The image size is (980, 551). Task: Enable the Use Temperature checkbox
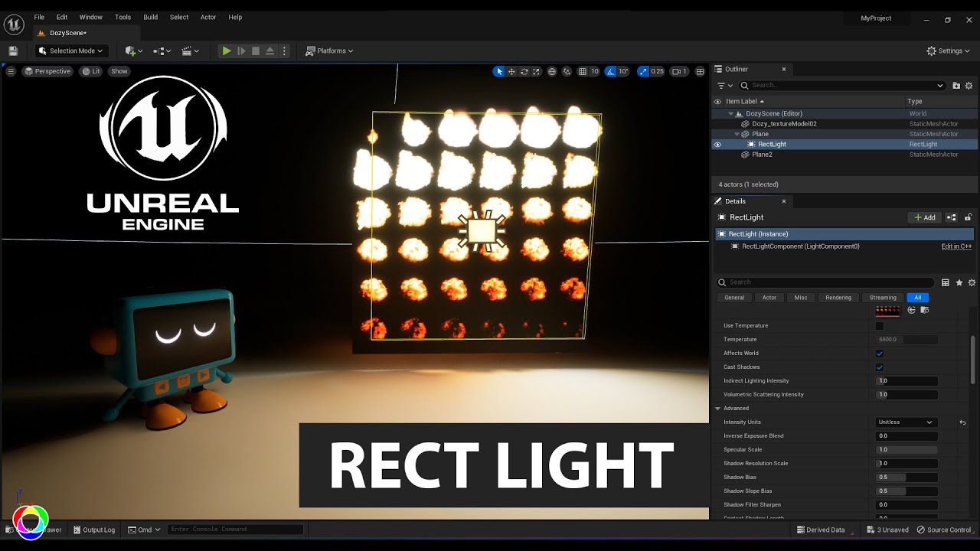(x=880, y=326)
